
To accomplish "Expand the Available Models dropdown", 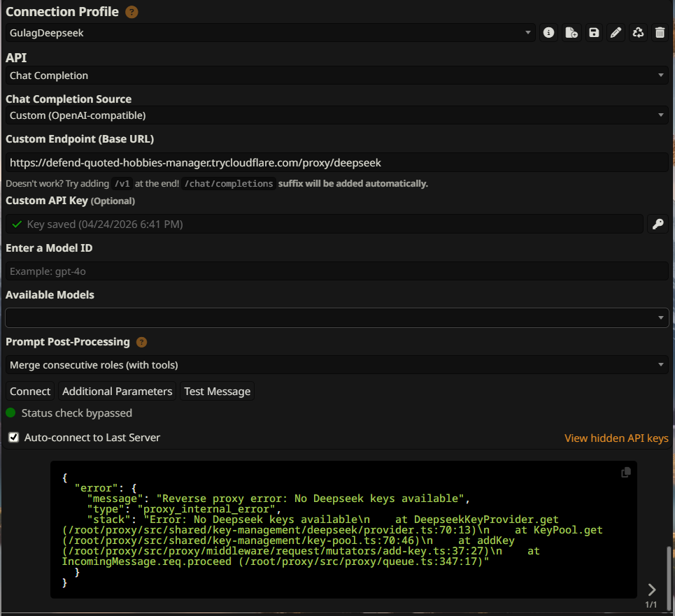I will pos(337,317).
